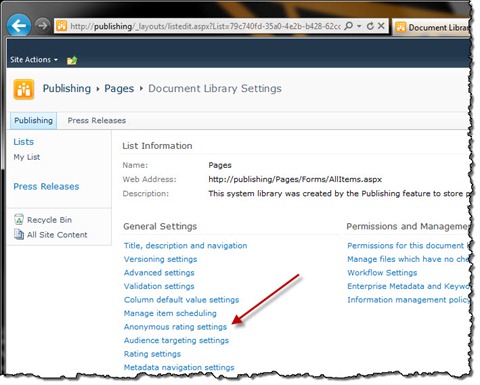Click the library description text
The image size is (480, 385).
click(x=338, y=194)
